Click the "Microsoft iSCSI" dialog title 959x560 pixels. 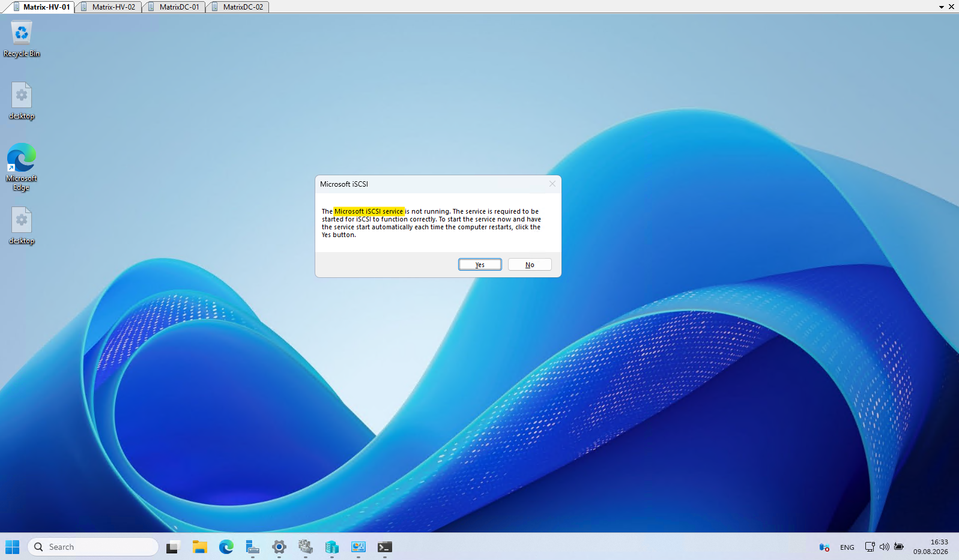click(x=344, y=184)
